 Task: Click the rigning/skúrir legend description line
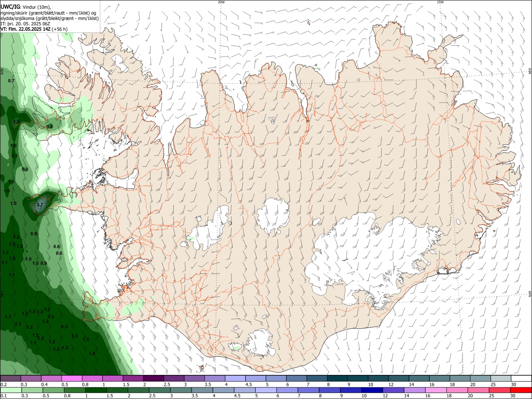[49, 13]
